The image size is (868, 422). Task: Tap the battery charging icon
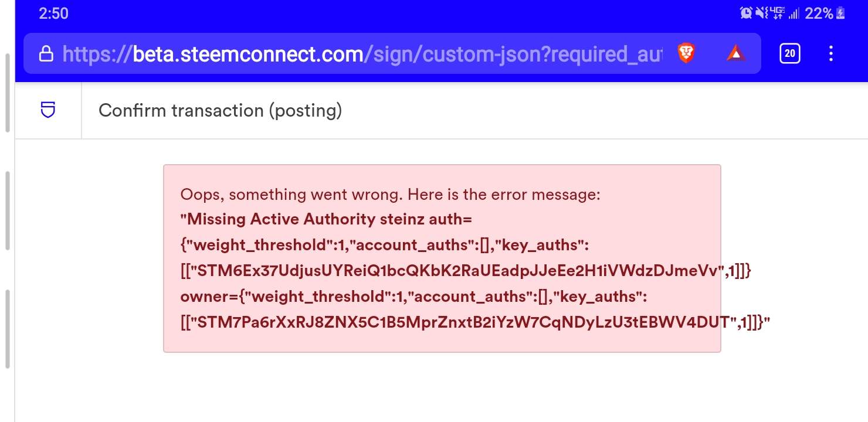point(840,13)
